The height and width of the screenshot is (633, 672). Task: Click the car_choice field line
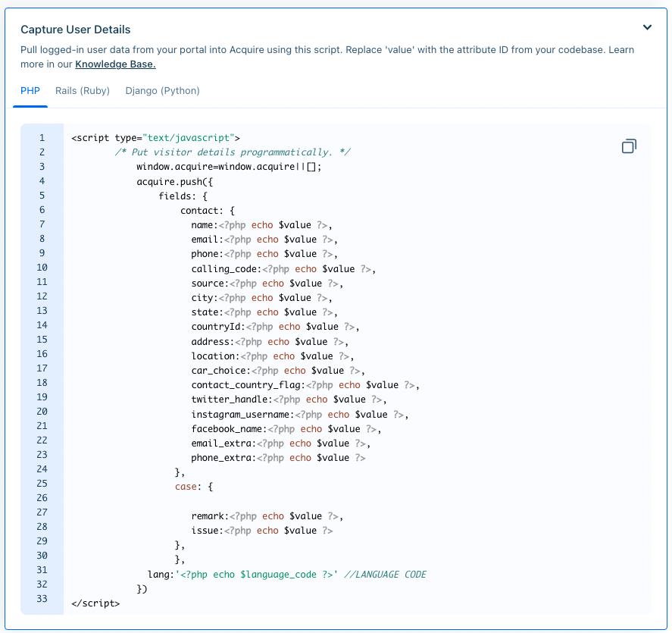point(278,371)
